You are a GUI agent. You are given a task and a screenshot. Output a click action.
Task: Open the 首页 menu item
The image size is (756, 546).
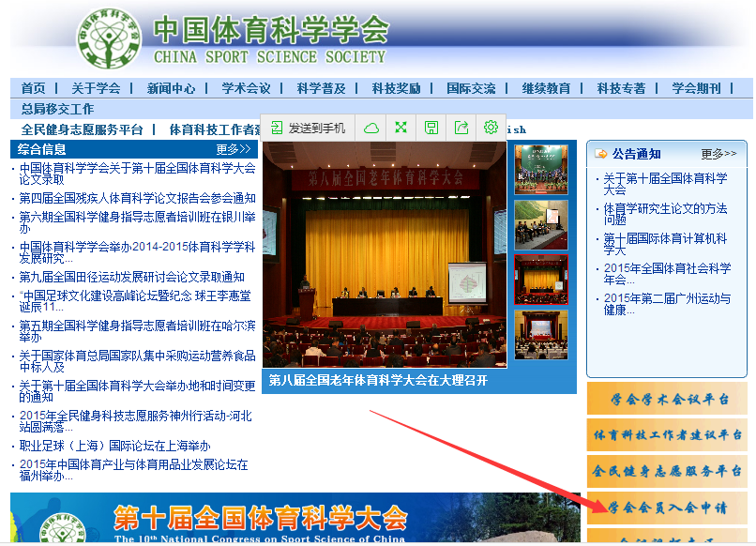(x=33, y=88)
